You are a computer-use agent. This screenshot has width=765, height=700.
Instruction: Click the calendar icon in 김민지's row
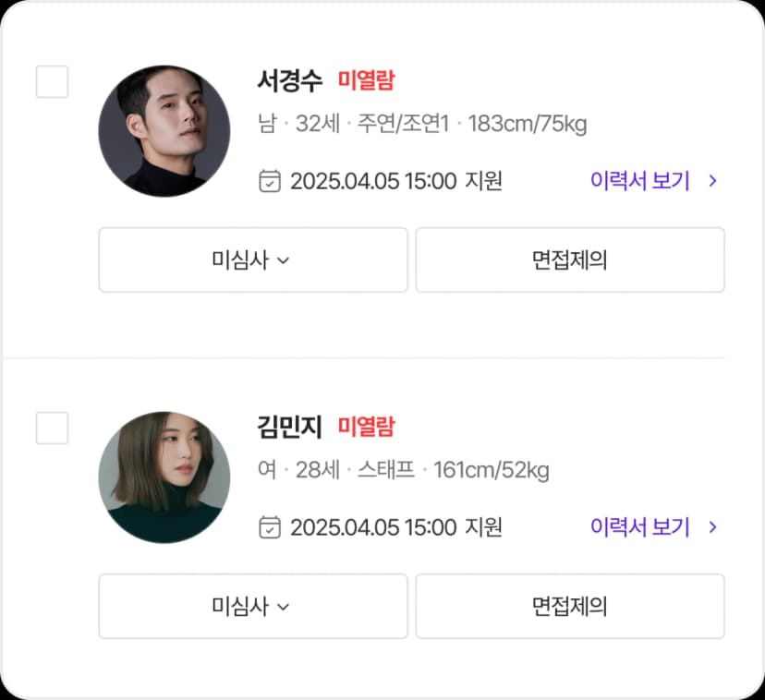point(269,526)
